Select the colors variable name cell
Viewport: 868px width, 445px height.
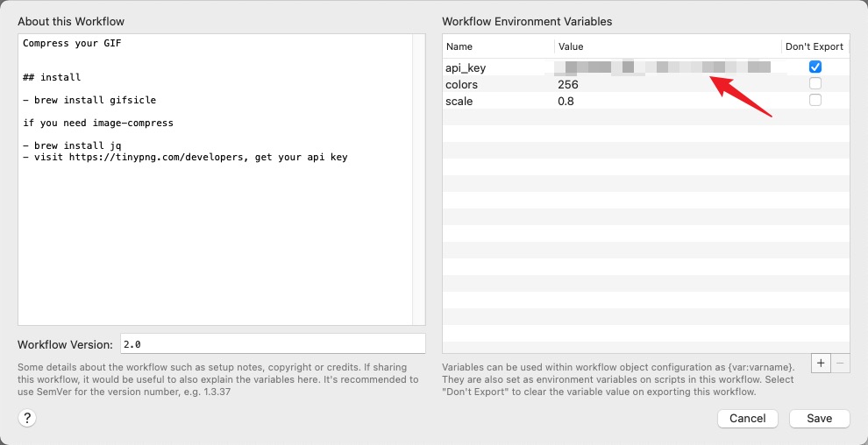pyautogui.click(x=461, y=85)
